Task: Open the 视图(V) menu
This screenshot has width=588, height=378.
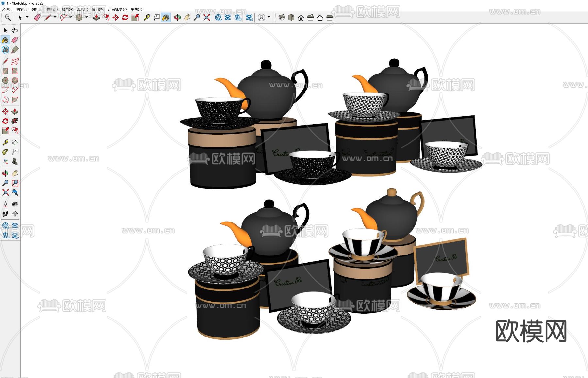Action: [x=37, y=9]
